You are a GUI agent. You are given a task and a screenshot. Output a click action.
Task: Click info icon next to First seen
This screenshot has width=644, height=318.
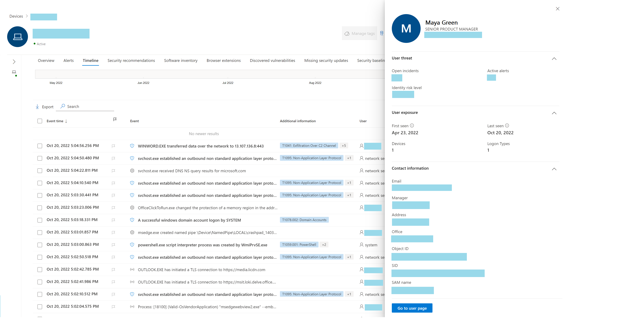point(412,126)
